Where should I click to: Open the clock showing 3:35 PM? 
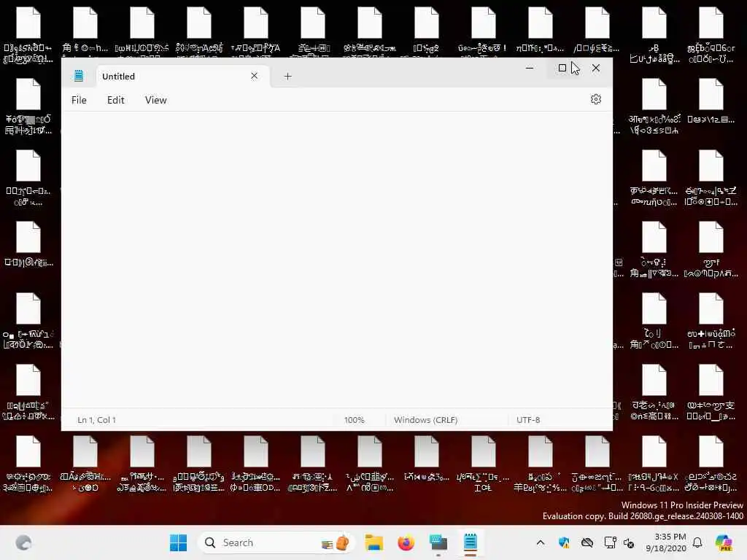[x=666, y=542]
